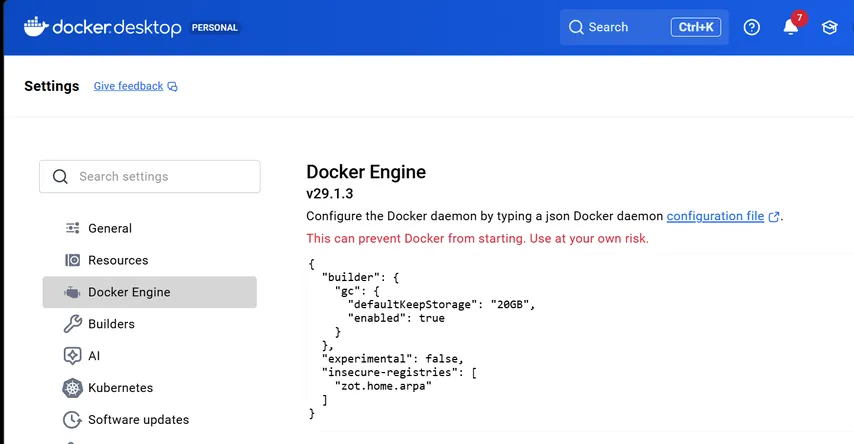Click the Software updates clock icon

pyautogui.click(x=72, y=419)
